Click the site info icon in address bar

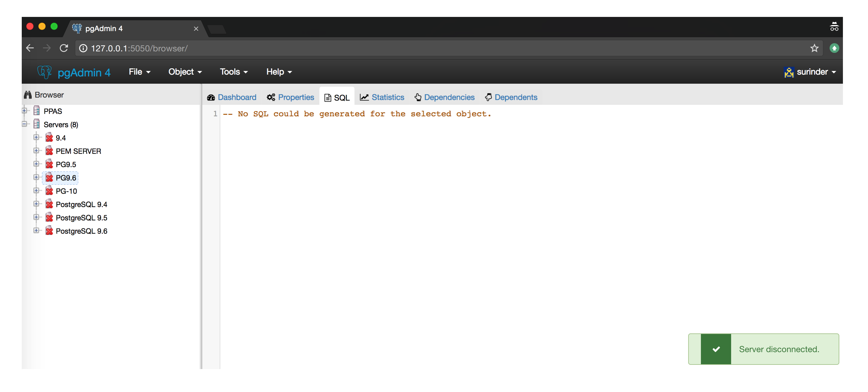(83, 48)
